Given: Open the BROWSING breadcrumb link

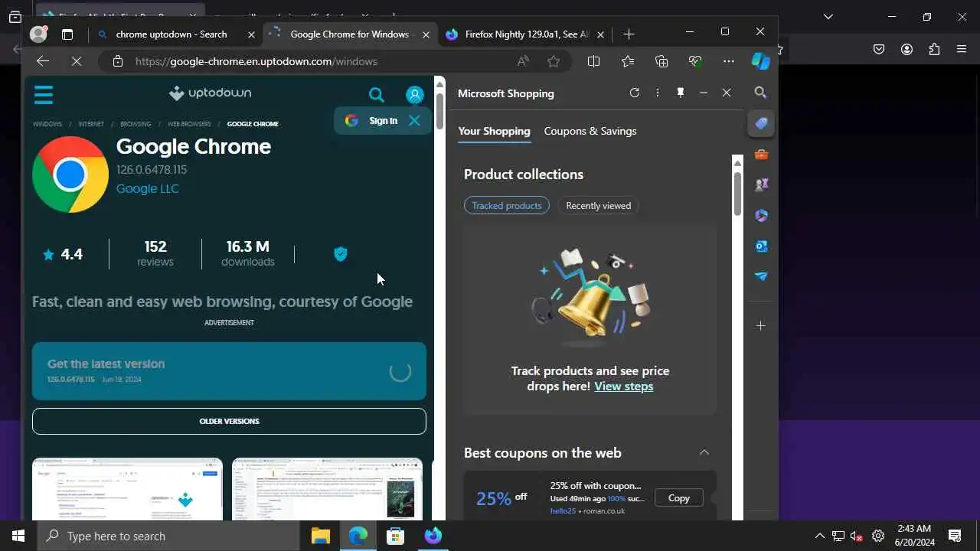Looking at the screenshot, I should (136, 124).
